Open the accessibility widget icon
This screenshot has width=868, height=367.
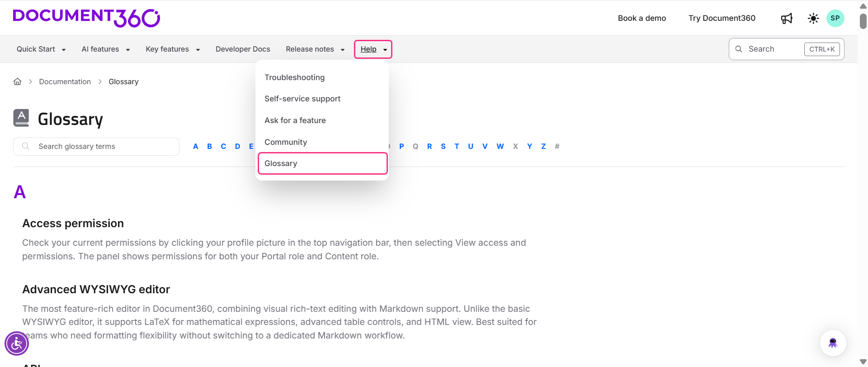pos(17,343)
